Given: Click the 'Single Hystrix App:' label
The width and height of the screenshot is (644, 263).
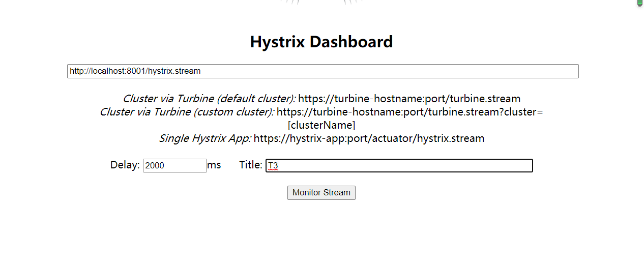Looking at the screenshot, I should point(205,138).
